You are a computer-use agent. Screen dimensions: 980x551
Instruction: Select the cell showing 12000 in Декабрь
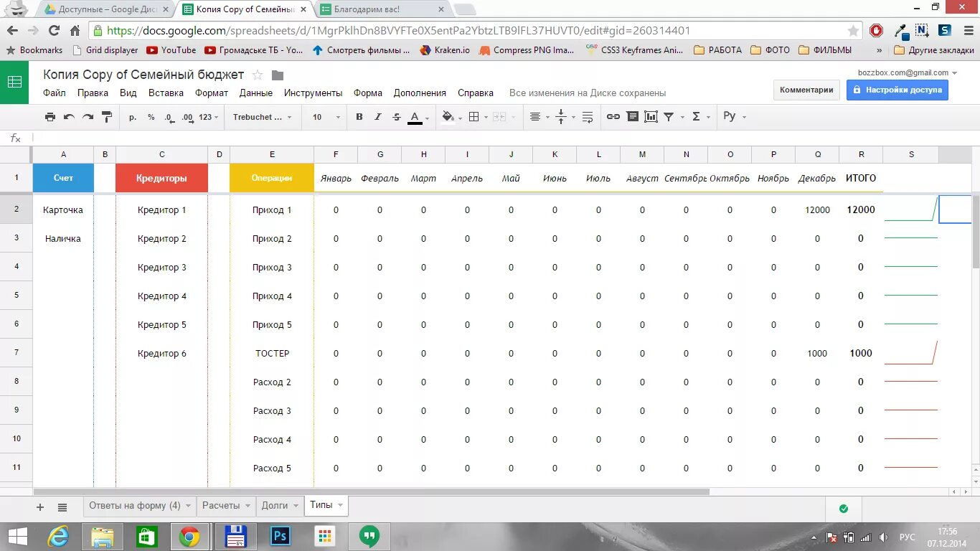(x=817, y=210)
